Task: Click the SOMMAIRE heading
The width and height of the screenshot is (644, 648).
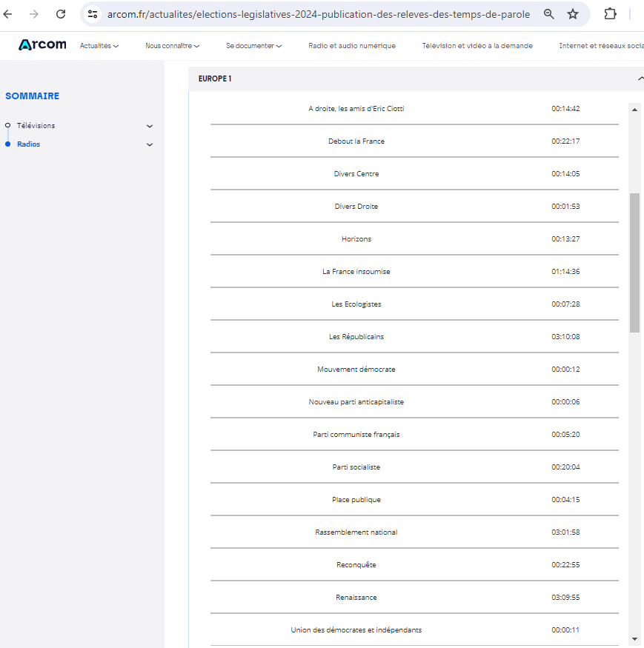Action: (x=33, y=96)
